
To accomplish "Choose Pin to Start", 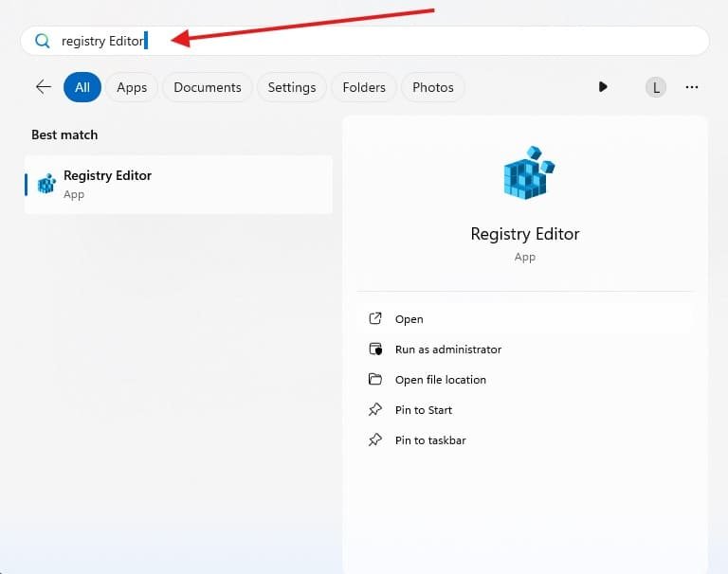I will pyautogui.click(x=524, y=410).
